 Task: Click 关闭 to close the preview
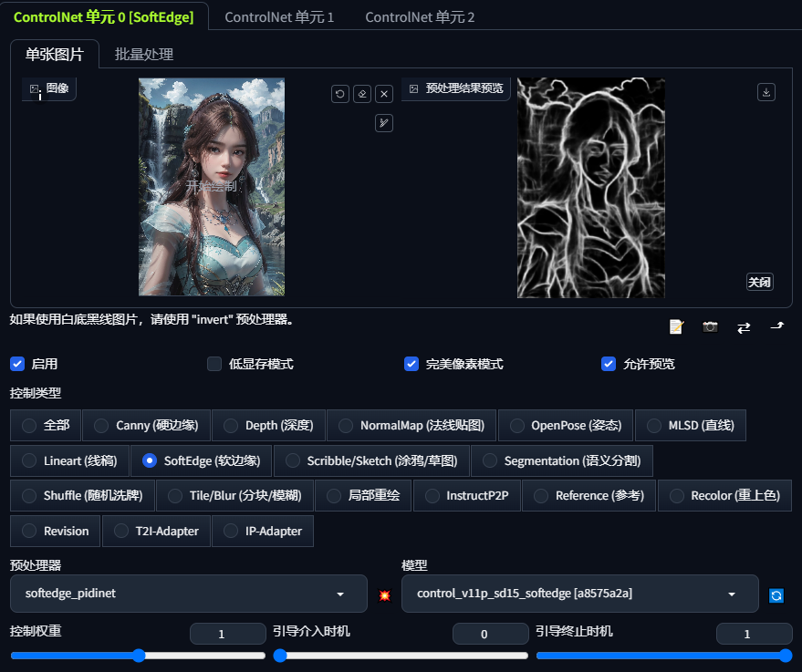coord(759,282)
